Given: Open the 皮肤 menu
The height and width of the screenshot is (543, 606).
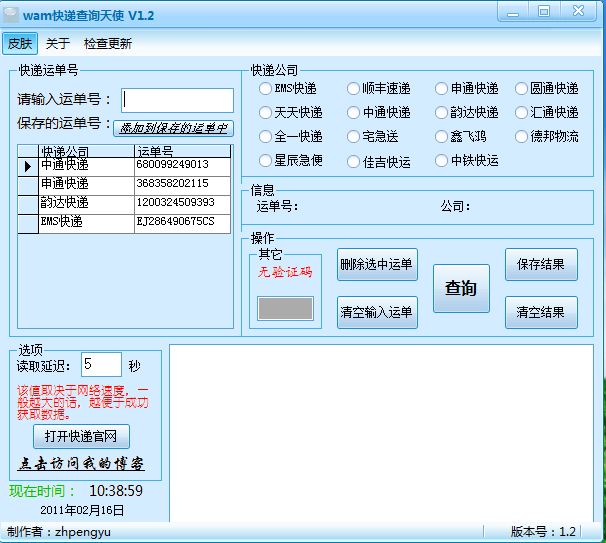Looking at the screenshot, I should [20, 43].
